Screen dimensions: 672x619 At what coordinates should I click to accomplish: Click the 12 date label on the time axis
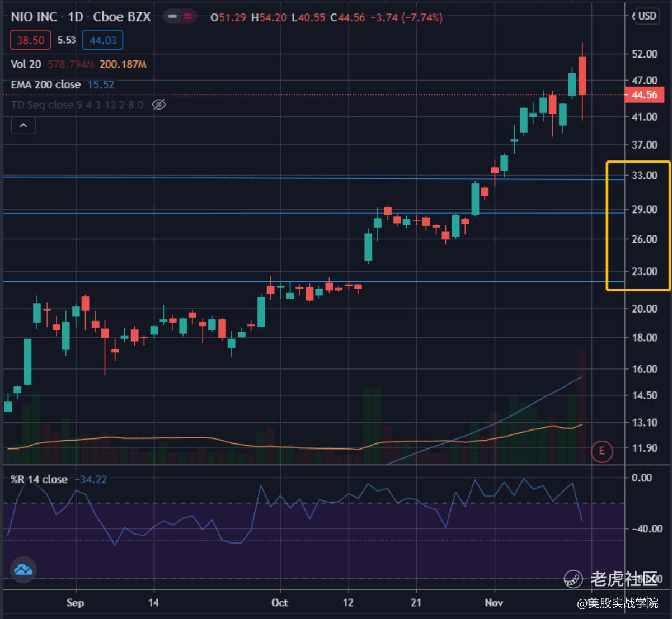tap(349, 602)
